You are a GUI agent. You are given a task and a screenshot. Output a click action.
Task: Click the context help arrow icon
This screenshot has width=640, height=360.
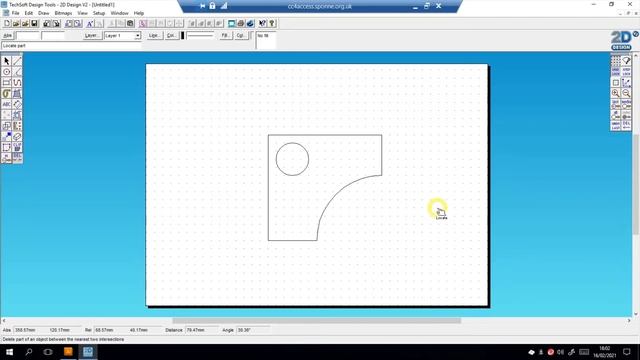pos(262,24)
